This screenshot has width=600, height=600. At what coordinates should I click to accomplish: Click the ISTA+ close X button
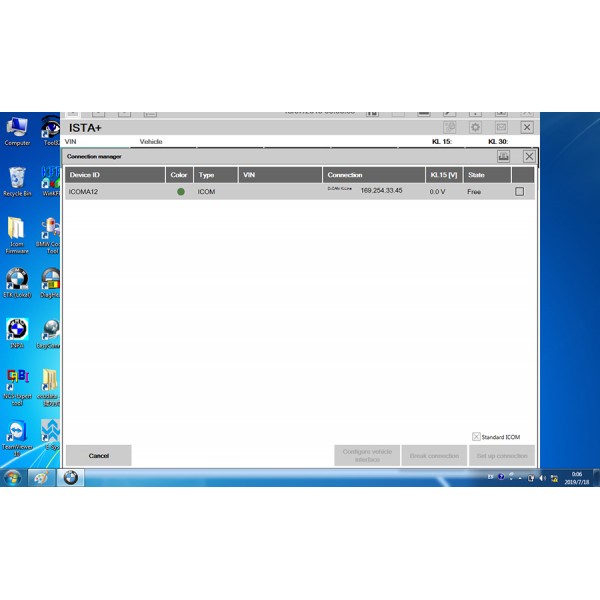(527, 127)
